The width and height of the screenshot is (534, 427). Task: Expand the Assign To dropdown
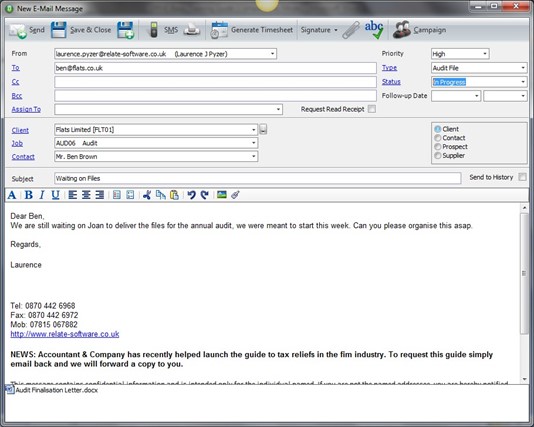point(278,109)
